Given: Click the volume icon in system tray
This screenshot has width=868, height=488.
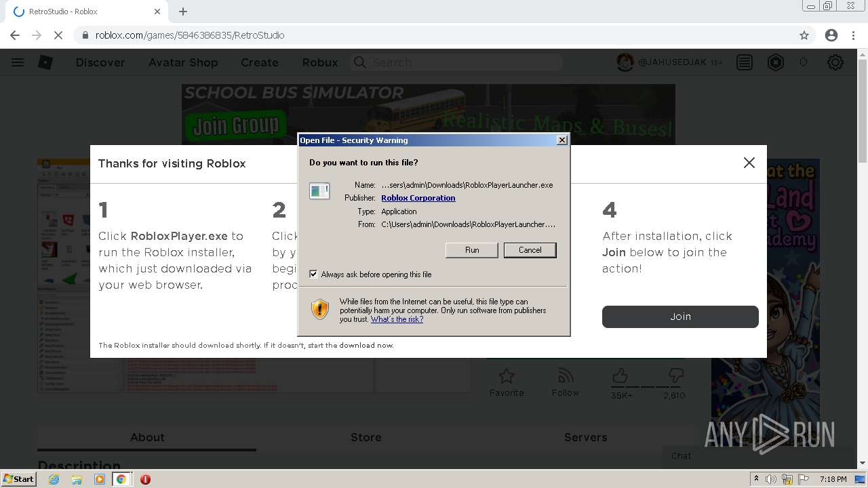Looking at the screenshot, I should [x=771, y=479].
